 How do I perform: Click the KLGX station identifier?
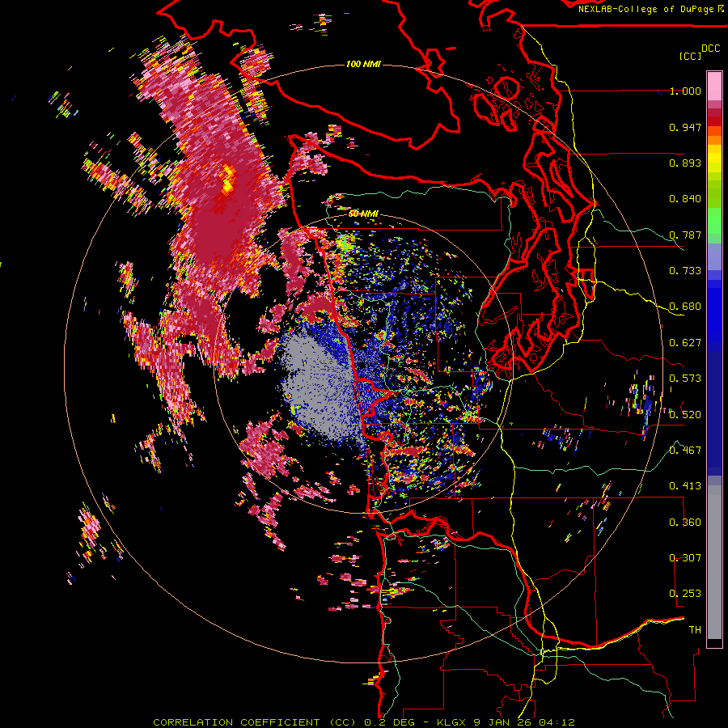tap(452, 722)
